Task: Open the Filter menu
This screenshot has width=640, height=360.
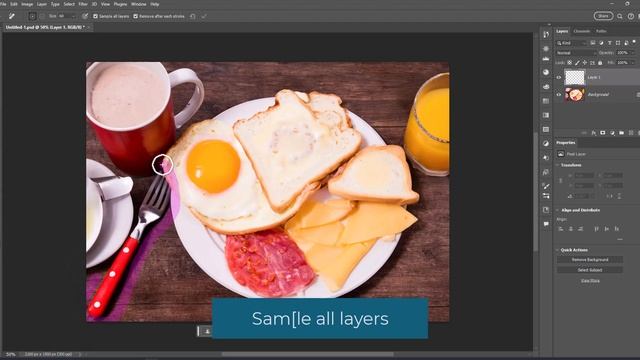Action: point(83,4)
